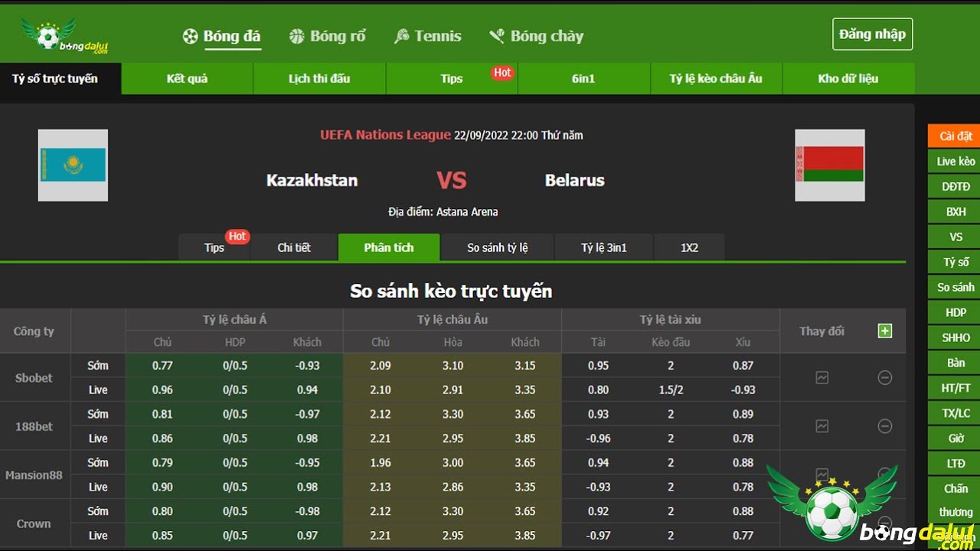Click Giờ in right sidebar

[x=955, y=439]
